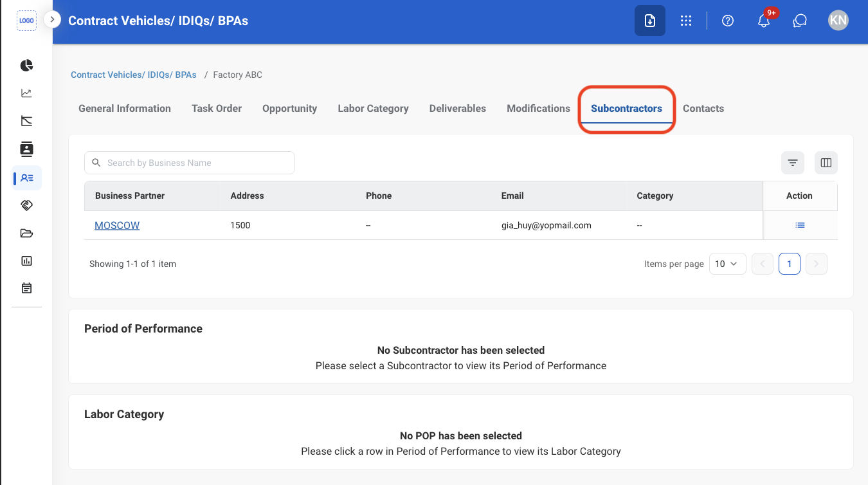Click the LOGO image in the sidebar

click(x=26, y=21)
